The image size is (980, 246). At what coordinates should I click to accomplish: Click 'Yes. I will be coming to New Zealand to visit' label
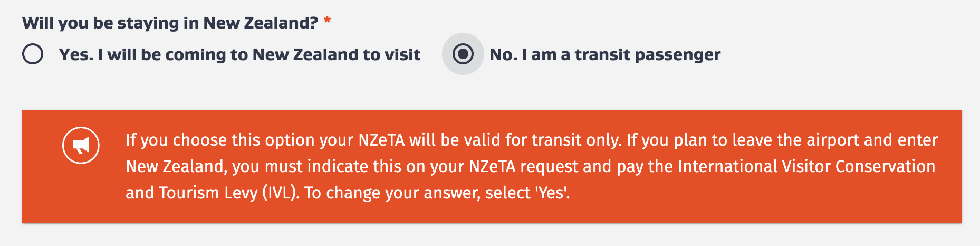pos(239,54)
